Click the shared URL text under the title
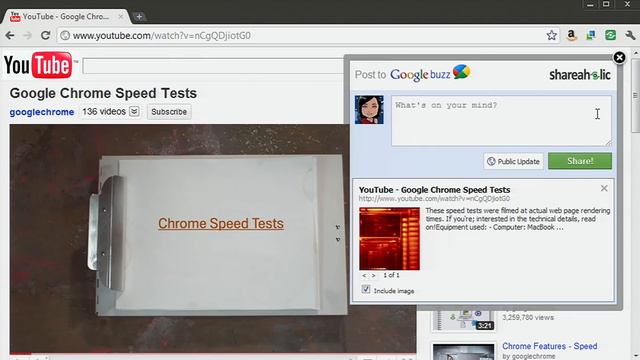Image resolution: width=640 pixels, height=360 pixels. pyautogui.click(x=434, y=199)
